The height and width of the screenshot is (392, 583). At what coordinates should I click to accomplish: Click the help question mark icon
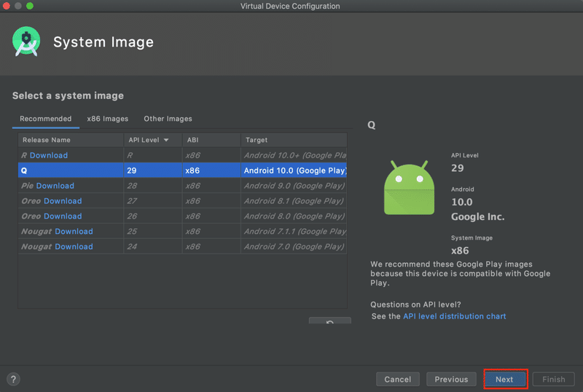click(13, 379)
